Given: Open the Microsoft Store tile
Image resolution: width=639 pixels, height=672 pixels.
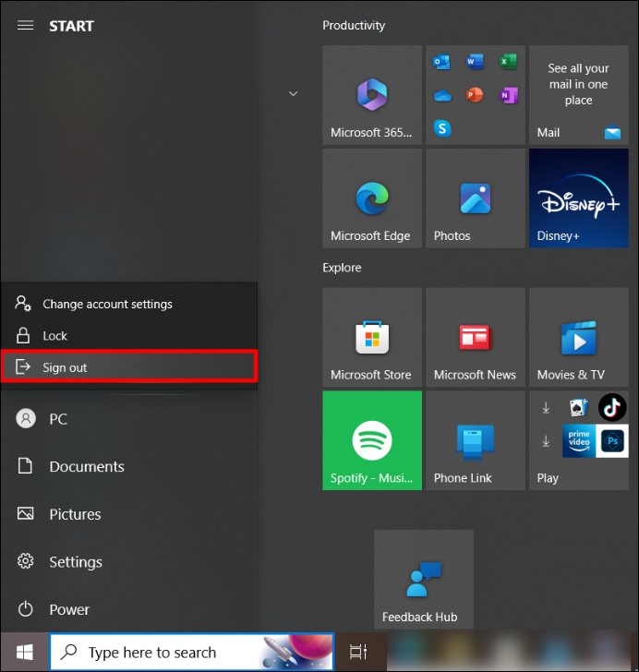Looking at the screenshot, I should [372, 337].
